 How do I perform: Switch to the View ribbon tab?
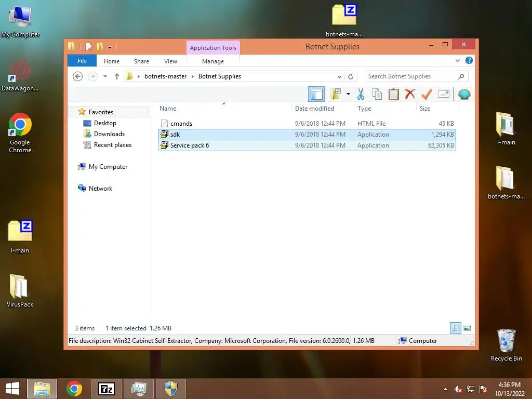(170, 61)
